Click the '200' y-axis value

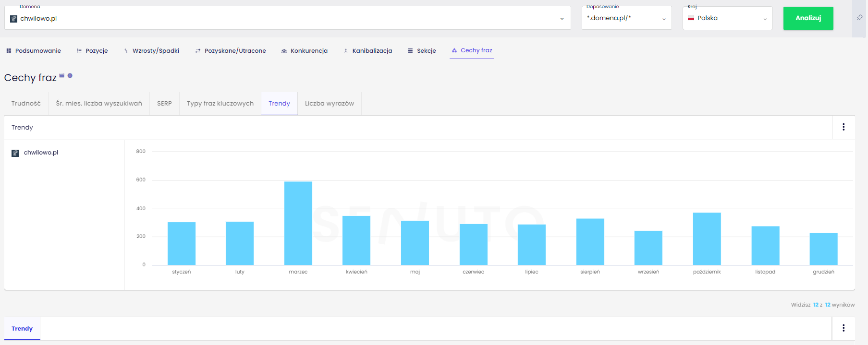point(141,237)
